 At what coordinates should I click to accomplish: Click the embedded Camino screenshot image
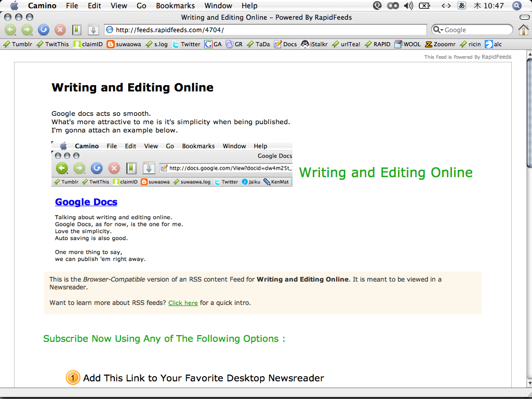pos(171,164)
